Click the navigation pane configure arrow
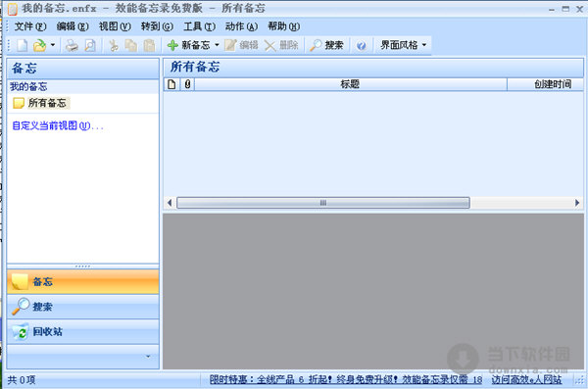The image size is (588, 389). [x=148, y=357]
